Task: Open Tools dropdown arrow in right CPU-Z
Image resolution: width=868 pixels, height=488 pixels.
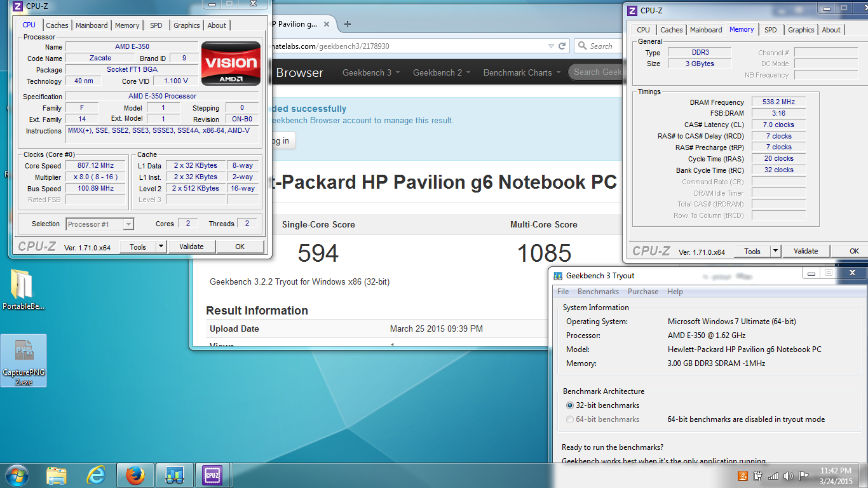Action: coord(775,251)
